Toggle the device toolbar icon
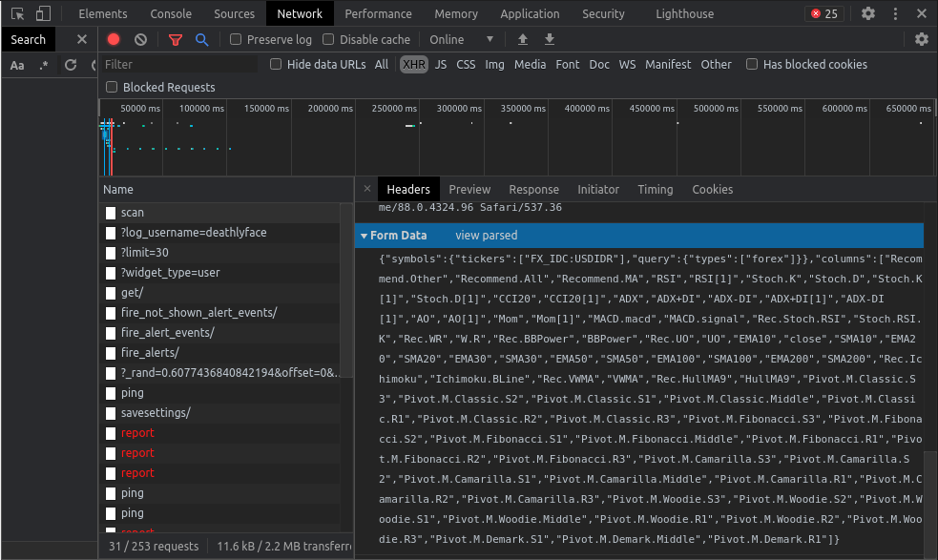 [x=43, y=13]
